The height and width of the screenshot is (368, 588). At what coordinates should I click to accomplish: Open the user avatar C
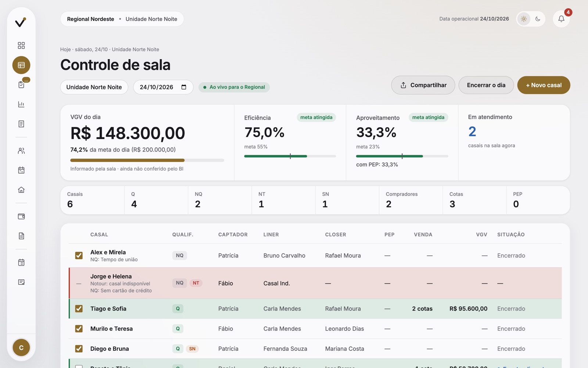pos(21,347)
